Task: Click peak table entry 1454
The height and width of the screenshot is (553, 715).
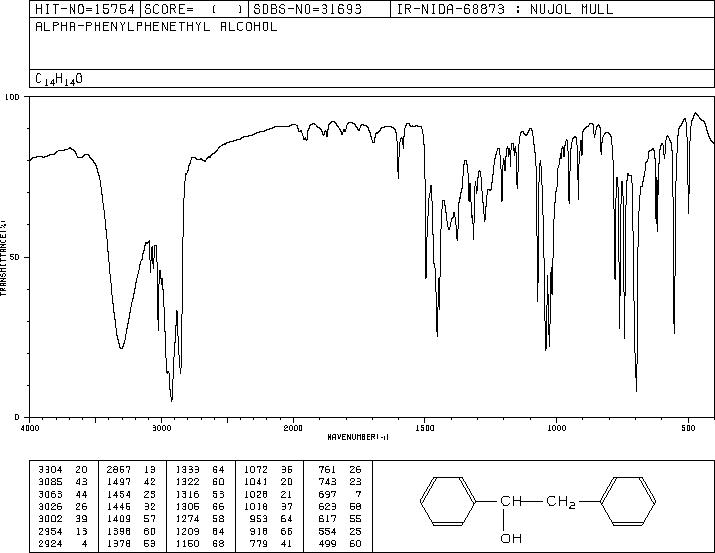Action: [x=119, y=494]
